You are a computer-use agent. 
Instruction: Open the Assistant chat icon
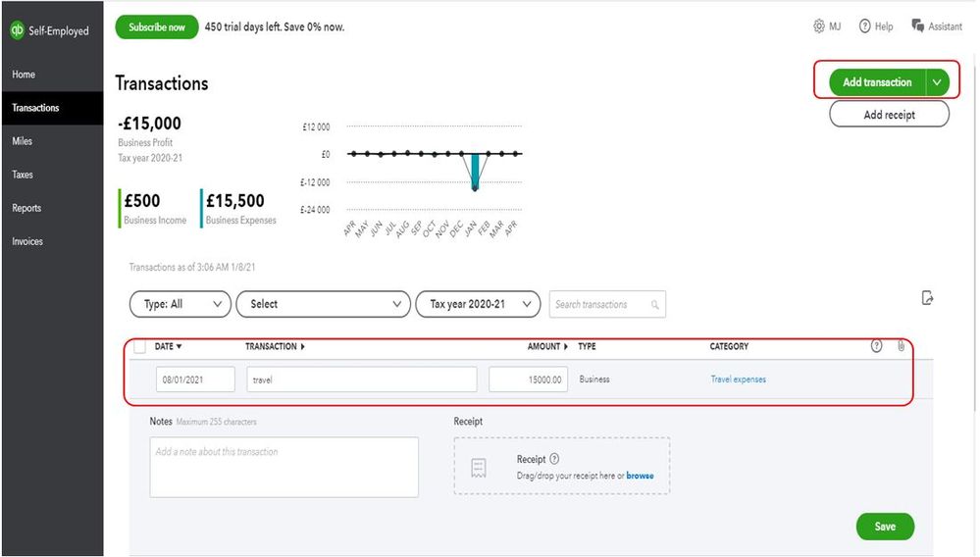coord(917,25)
